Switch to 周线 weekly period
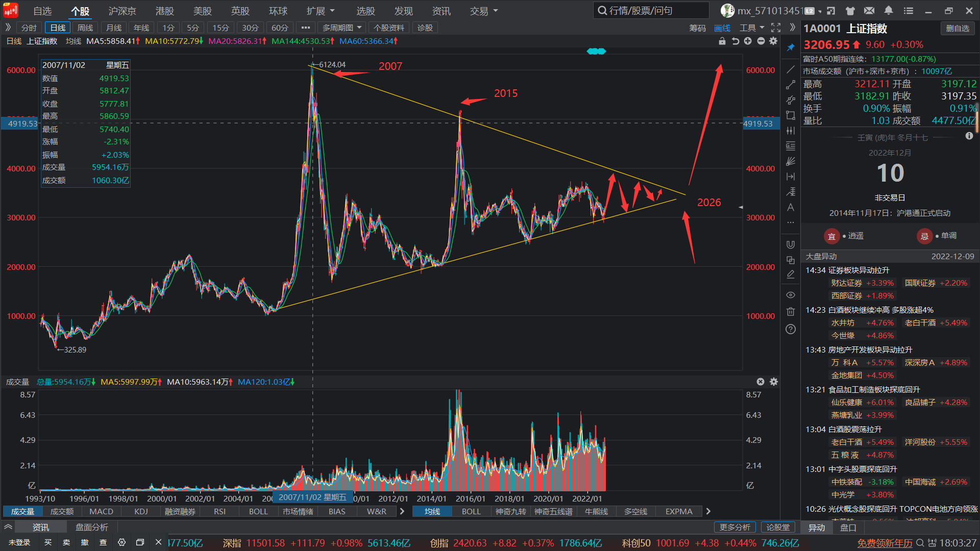 pos(85,28)
